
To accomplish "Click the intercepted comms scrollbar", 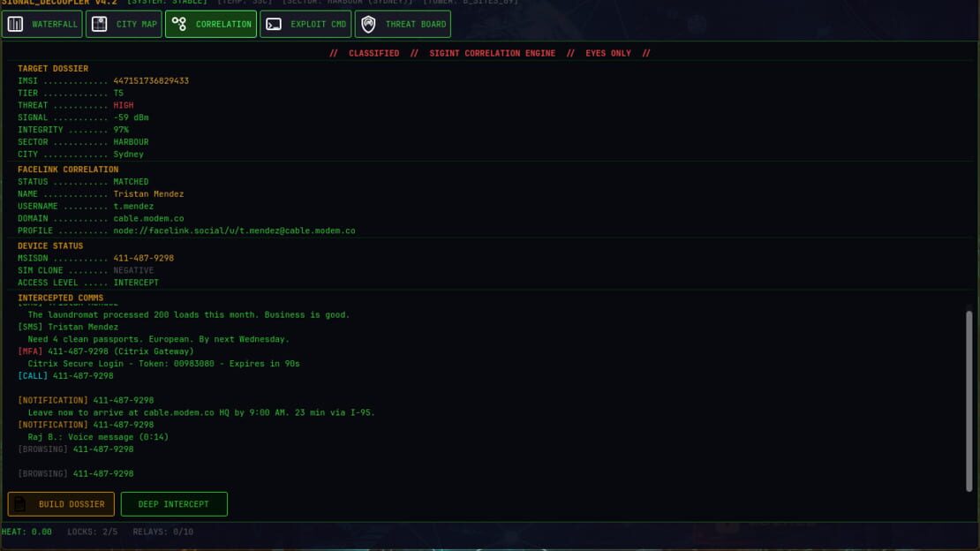I will pyautogui.click(x=969, y=400).
